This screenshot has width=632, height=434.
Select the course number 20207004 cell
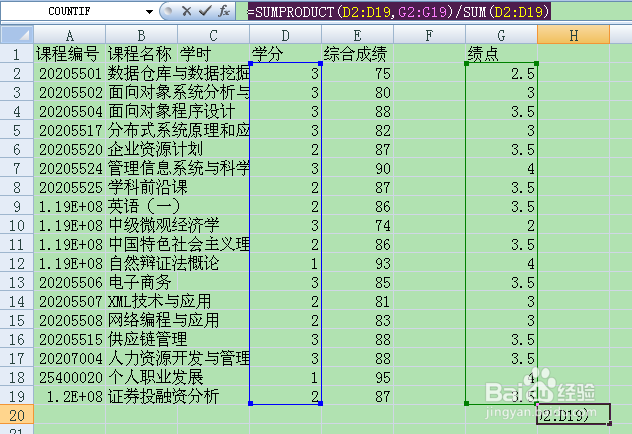tap(69, 358)
